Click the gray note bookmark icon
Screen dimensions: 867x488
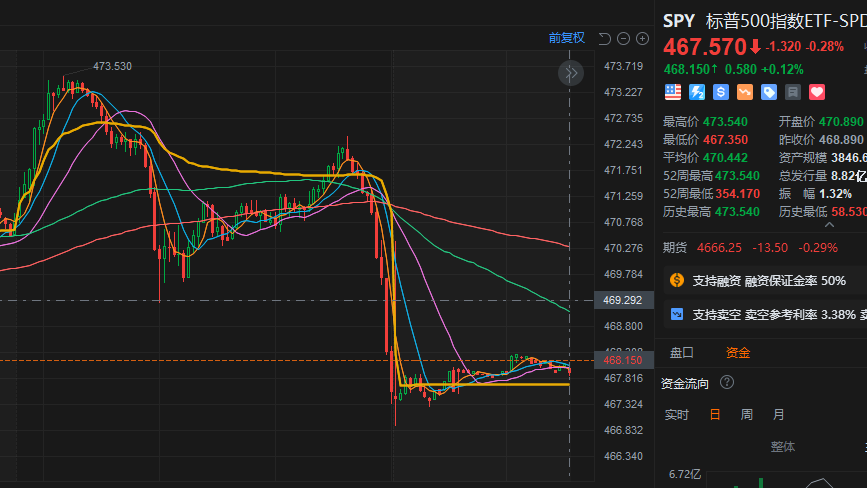tap(793, 92)
